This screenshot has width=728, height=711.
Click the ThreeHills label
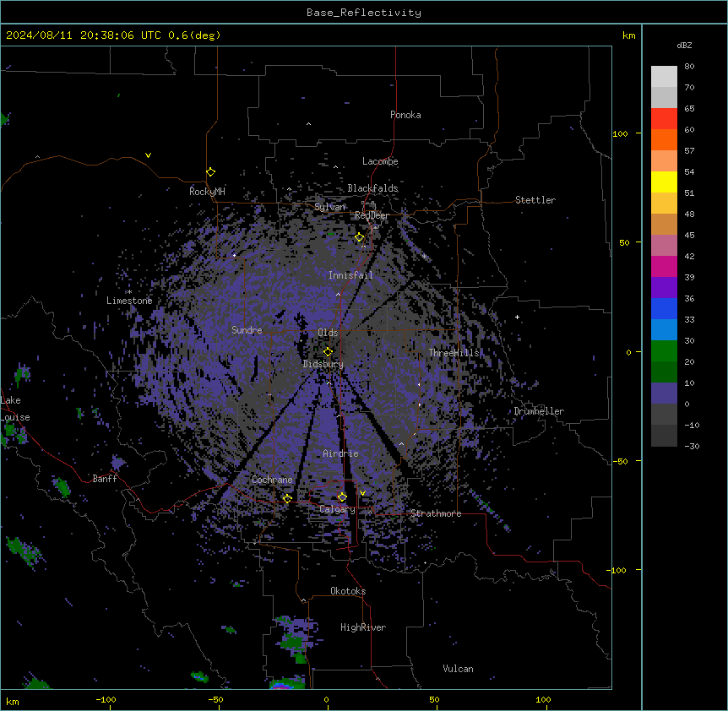pyautogui.click(x=454, y=353)
